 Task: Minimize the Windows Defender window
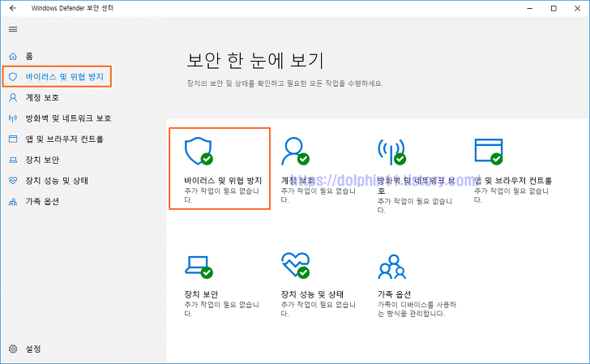(x=530, y=8)
